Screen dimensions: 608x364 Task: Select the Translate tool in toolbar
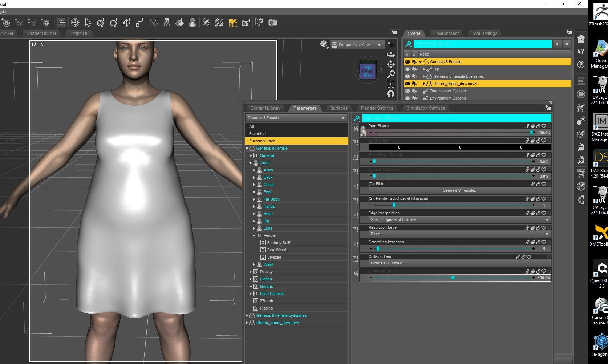[x=127, y=23]
